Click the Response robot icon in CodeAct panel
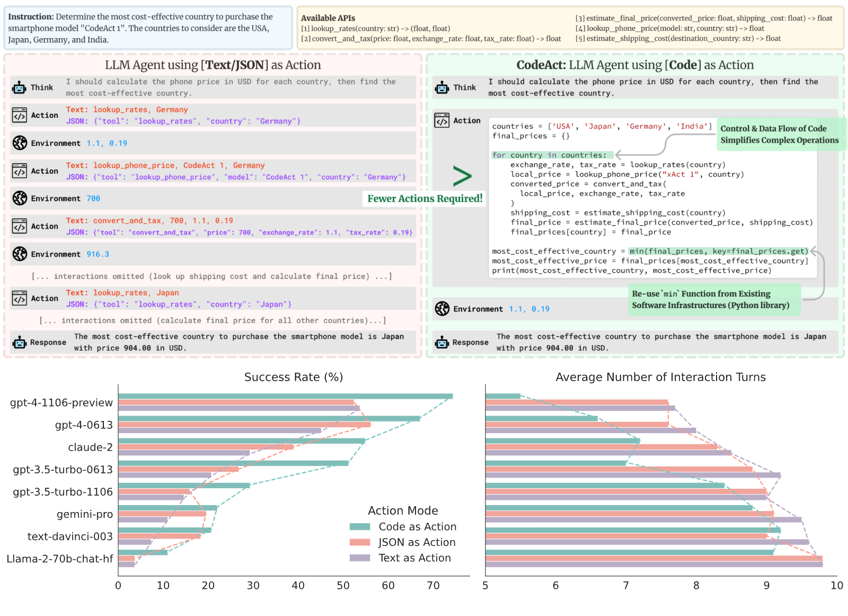848x616 pixels. pyautogui.click(x=442, y=342)
